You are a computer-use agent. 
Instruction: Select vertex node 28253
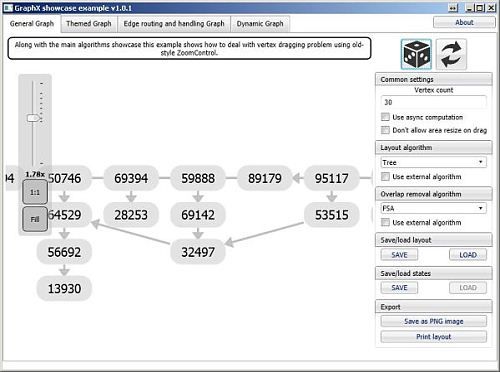pyautogui.click(x=131, y=215)
